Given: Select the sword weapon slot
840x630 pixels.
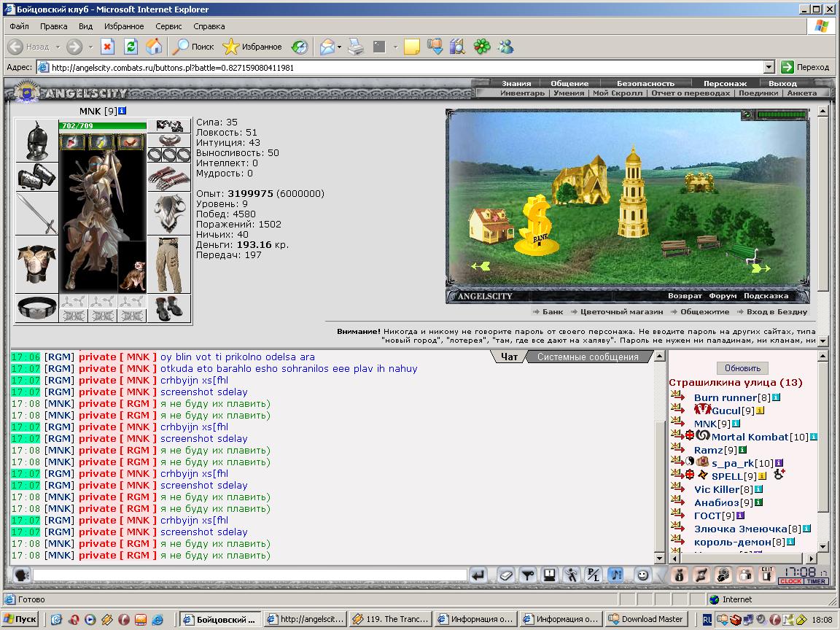Looking at the screenshot, I should tap(36, 213).
